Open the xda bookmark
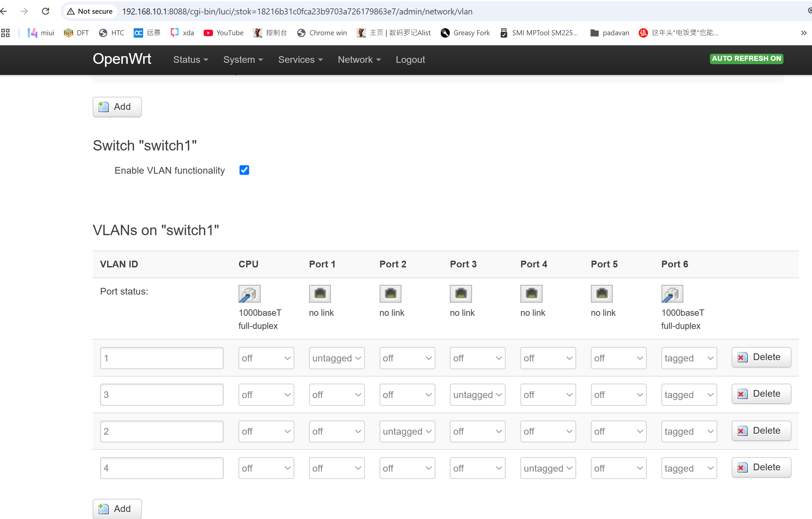The image size is (812, 519). [182, 33]
